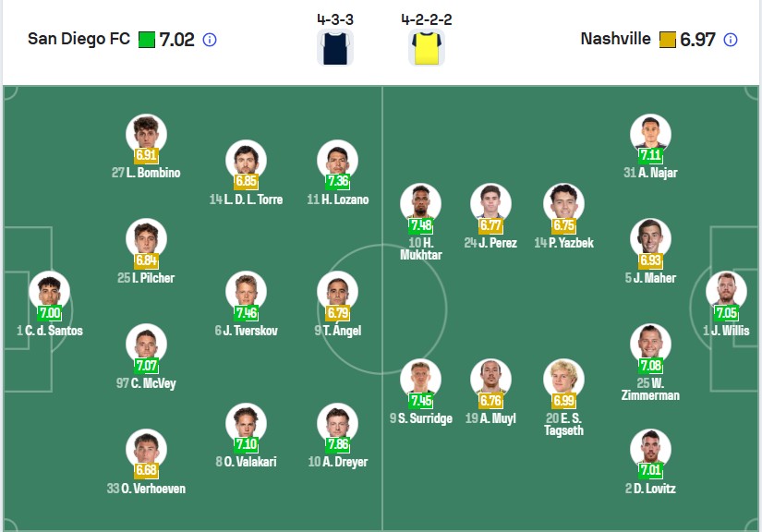762x532 pixels.
Task: Select Nashville's yellow jersey icon
Action: coord(427,47)
